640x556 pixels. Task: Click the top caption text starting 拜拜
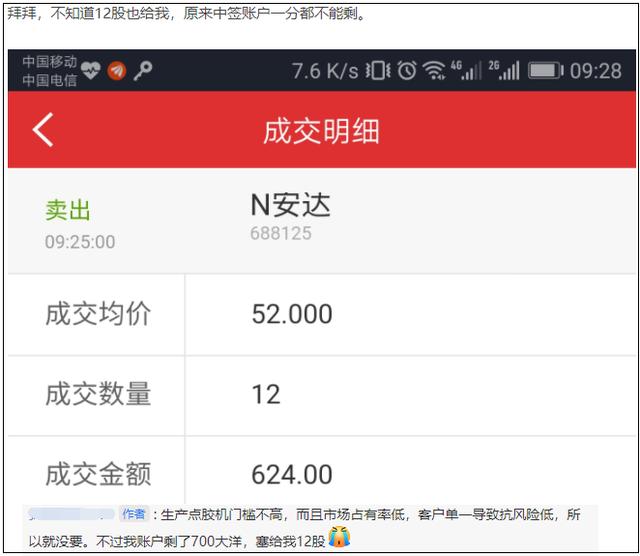coord(187,13)
